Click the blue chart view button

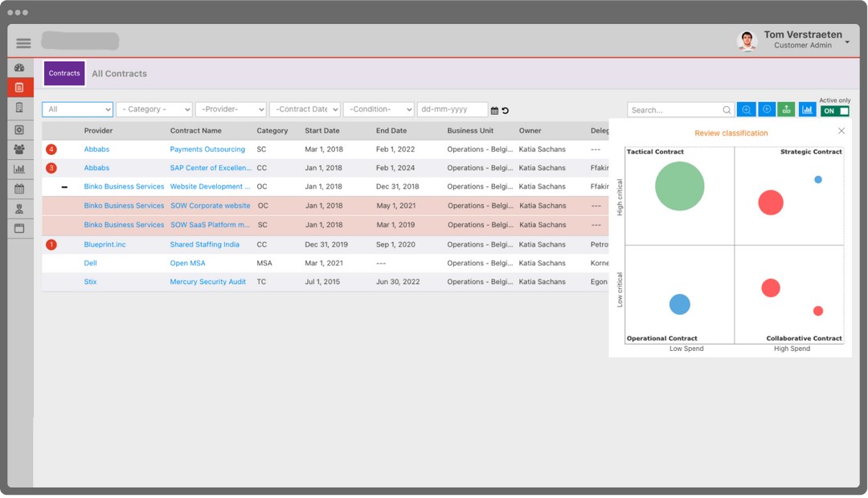point(807,110)
